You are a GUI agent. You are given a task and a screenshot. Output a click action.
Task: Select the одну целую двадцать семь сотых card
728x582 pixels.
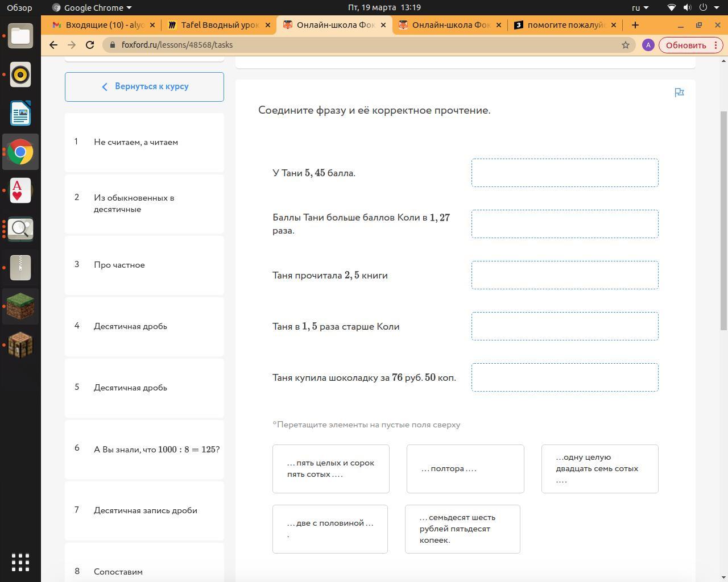[599, 469]
